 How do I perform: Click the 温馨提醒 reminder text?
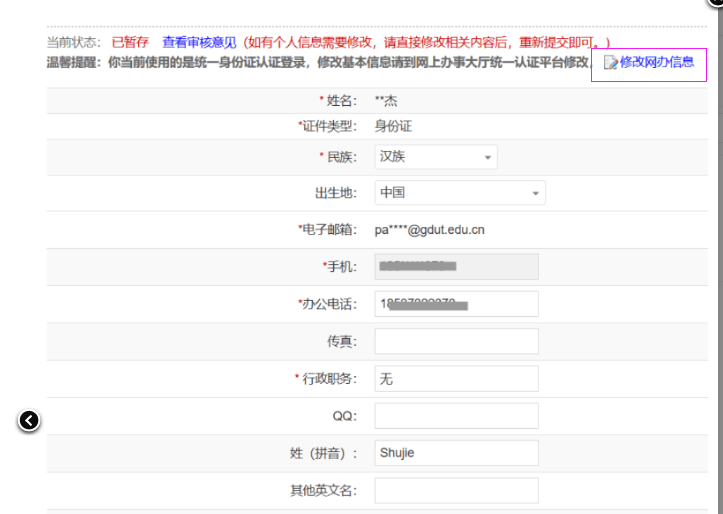tap(318, 62)
